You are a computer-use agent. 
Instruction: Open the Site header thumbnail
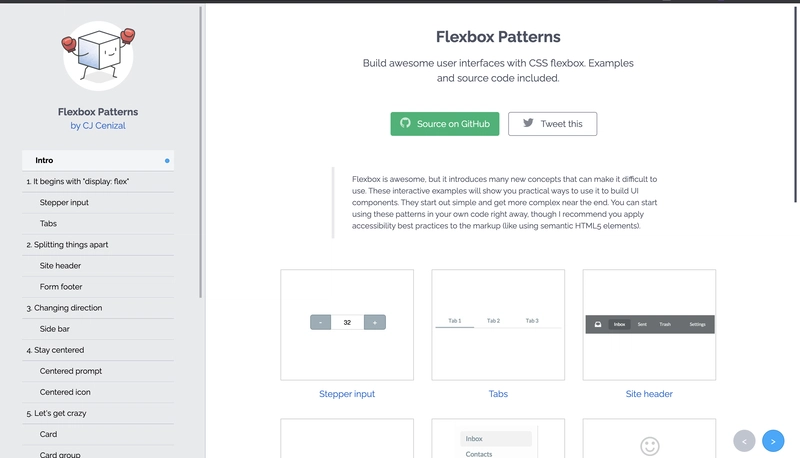649,325
